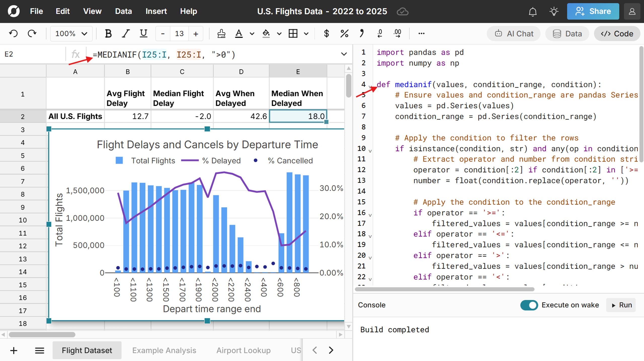Image resolution: width=644 pixels, height=361 pixels.
Task: Toggle bold formatting
Action: coord(108,33)
